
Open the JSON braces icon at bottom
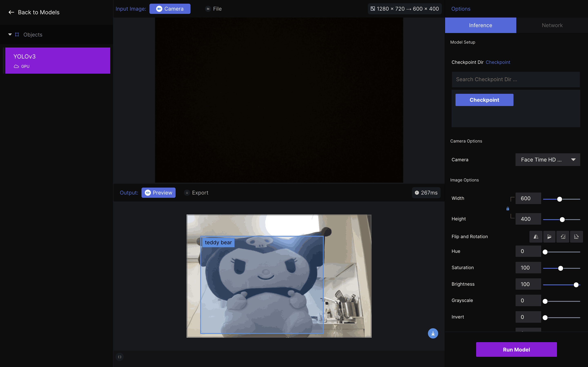coord(120,357)
